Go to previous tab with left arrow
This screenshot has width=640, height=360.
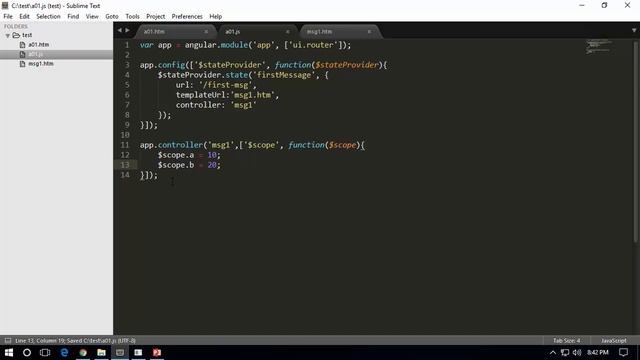click(120, 30)
